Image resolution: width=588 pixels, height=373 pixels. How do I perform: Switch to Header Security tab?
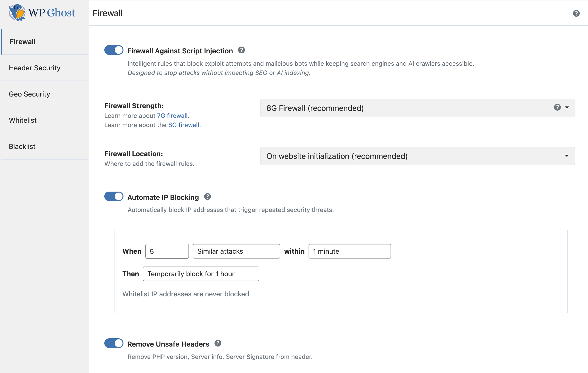34,68
